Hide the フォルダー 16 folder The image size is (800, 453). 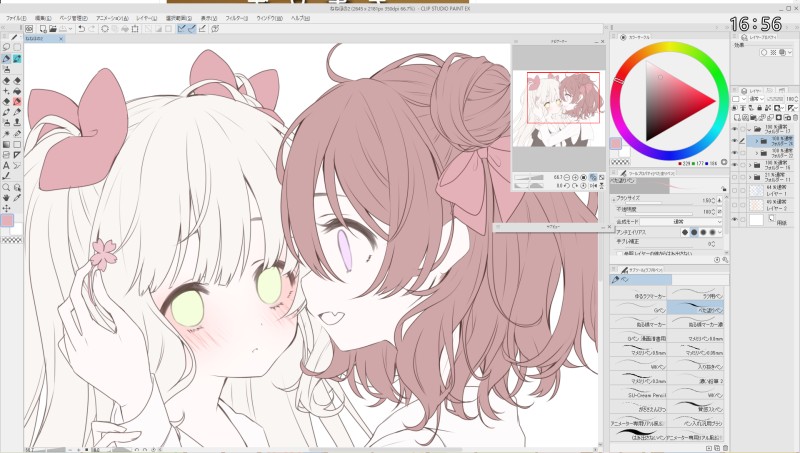click(x=735, y=165)
